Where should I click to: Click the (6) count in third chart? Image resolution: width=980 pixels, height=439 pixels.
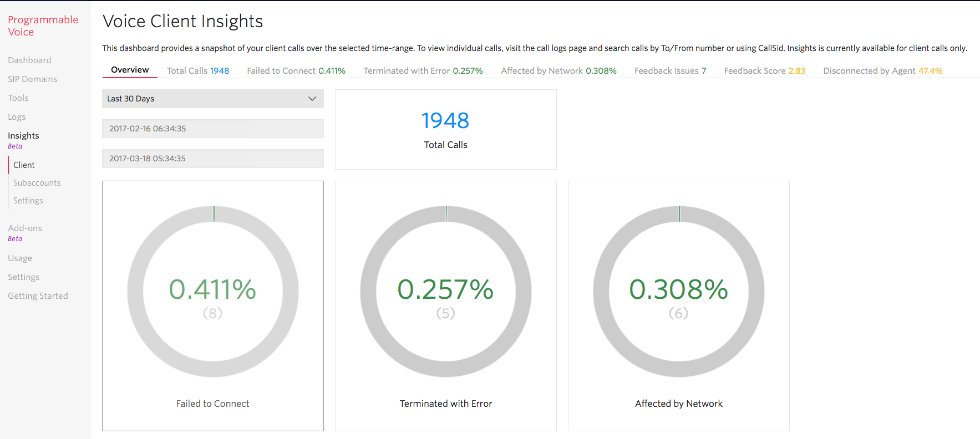tap(679, 313)
